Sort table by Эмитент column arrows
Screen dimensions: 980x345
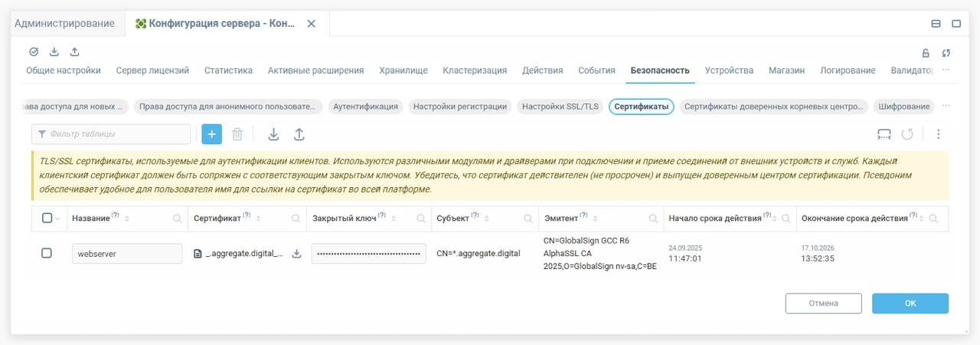coord(595,219)
